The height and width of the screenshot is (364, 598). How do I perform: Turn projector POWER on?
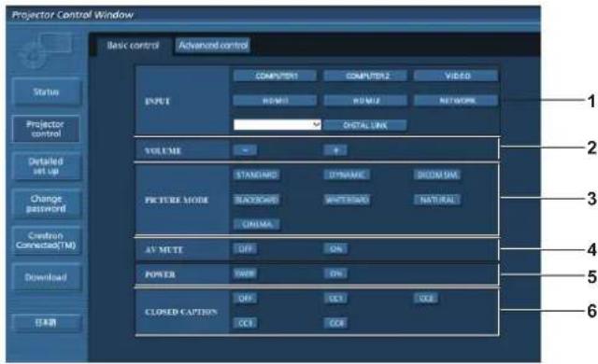tap(335, 273)
